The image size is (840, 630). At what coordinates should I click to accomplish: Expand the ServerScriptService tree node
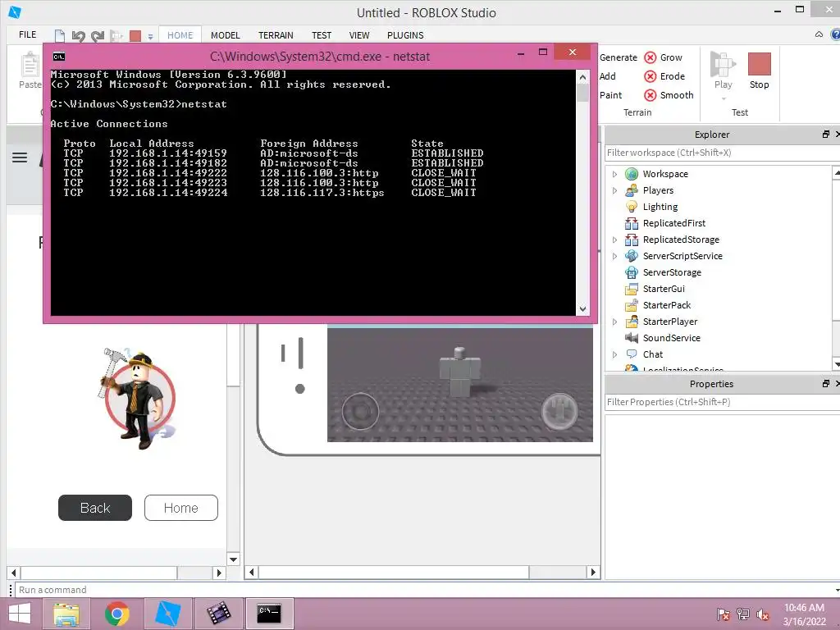(614, 256)
